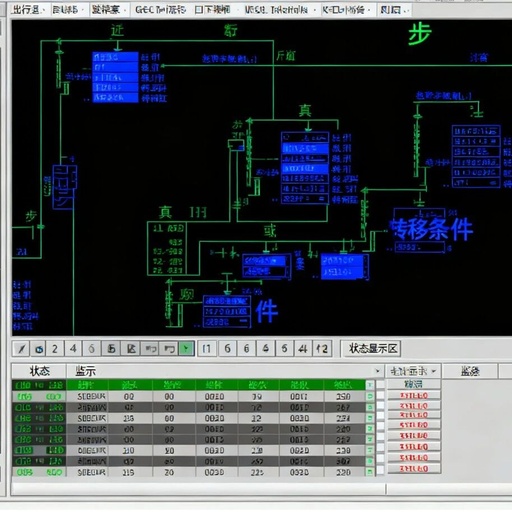Select toolbar button labeled 2
The image size is (512, 512).
tap(55, 349)
